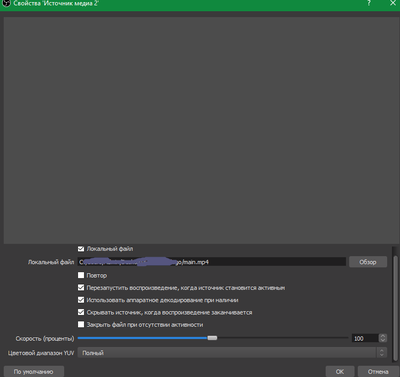This screenshot has width=400, height=377.
Task: Uncheck the top 'Локальный файл' checkbox
Action: (81, 249)
